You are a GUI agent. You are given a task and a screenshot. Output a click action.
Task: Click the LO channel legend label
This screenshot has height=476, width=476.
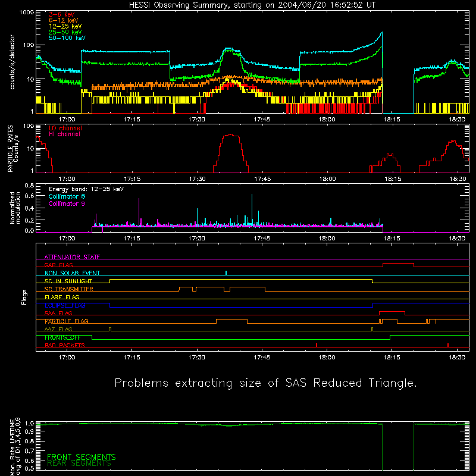click(65, 128)
